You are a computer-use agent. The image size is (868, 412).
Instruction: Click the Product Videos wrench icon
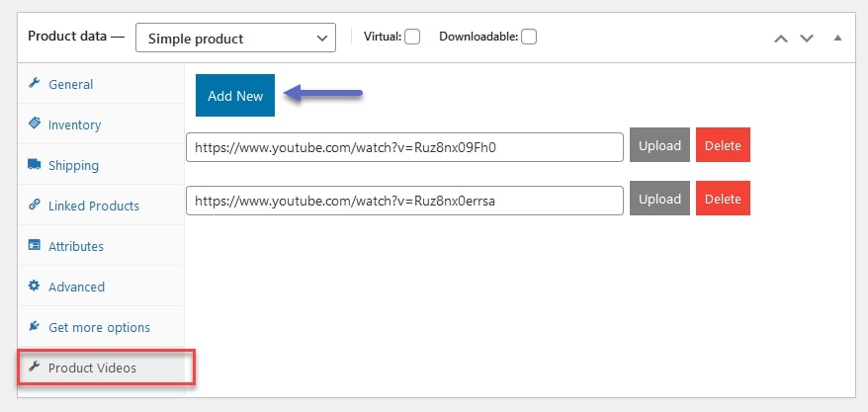pos(35,367)
